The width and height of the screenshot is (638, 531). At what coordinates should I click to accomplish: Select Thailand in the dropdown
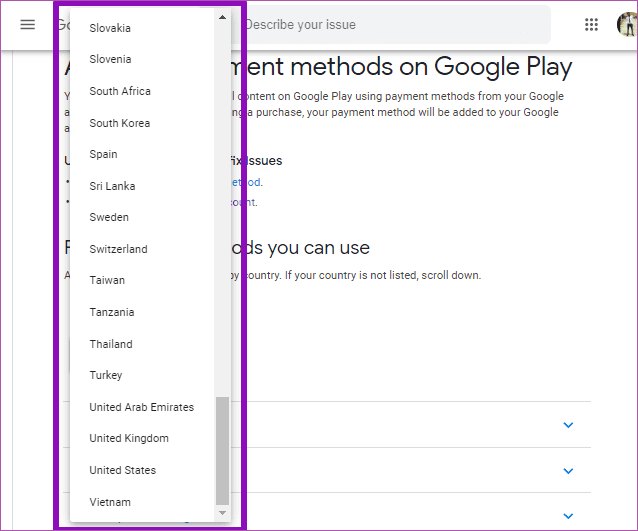(x=142, y=344)
